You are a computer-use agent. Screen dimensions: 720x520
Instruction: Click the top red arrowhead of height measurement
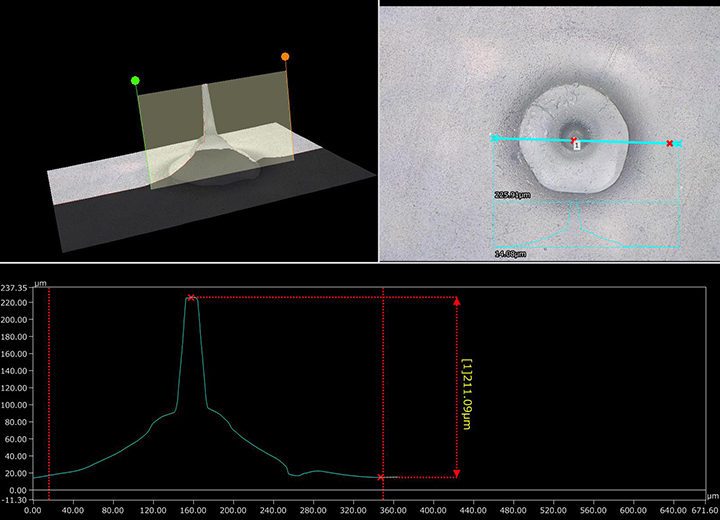coord(457,300)
